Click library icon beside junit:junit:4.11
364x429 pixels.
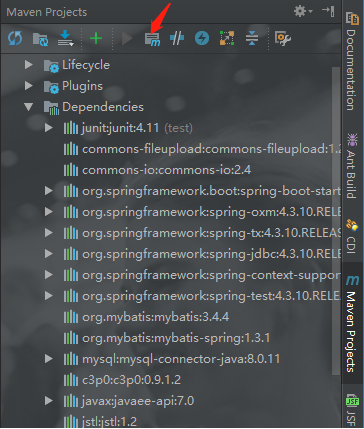tap(71, 128)
